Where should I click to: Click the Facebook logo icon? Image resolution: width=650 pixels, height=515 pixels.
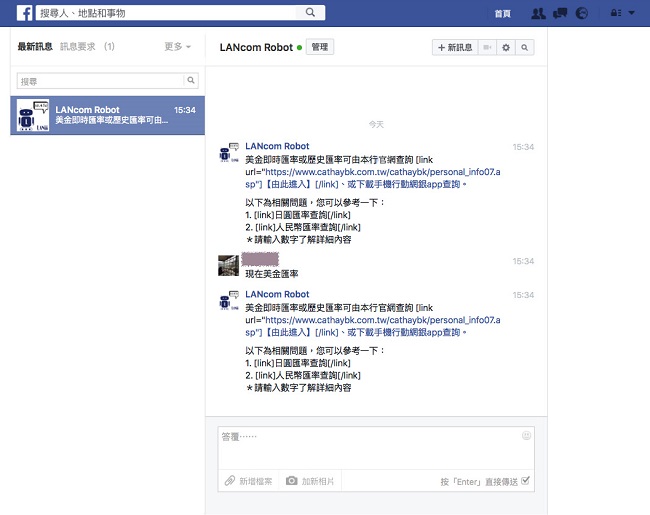point(25,13)
